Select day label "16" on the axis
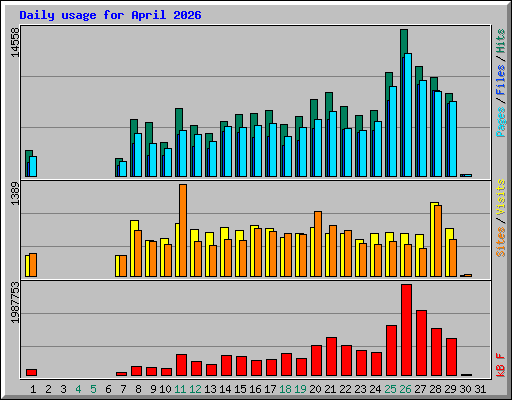The width and height of the screenshot is (512, 400). tap(255, 389)
